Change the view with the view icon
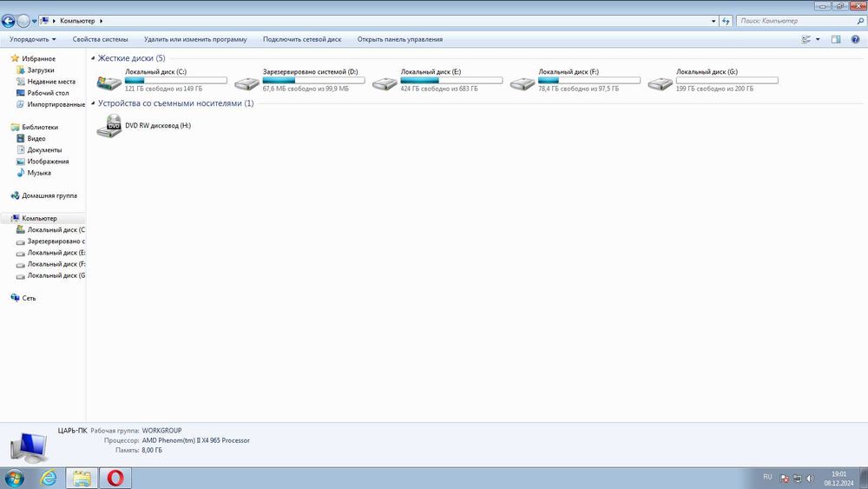868x489 pixels. [806, 39]
